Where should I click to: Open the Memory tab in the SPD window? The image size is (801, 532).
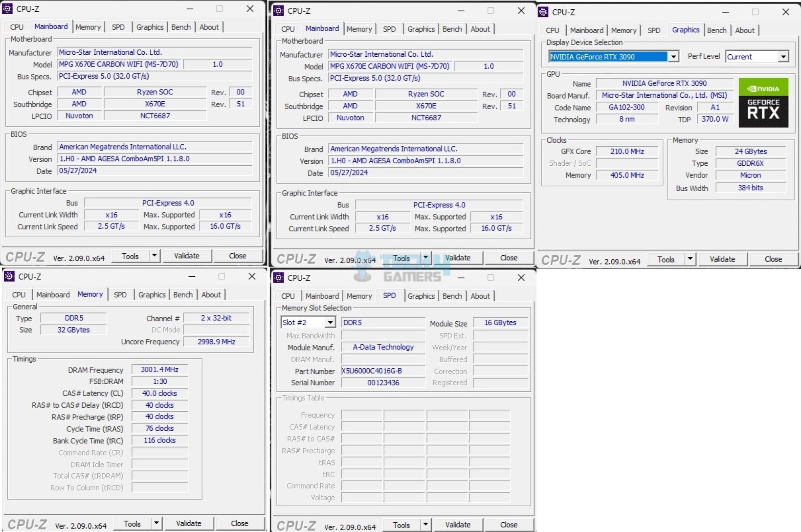point(359,296)
